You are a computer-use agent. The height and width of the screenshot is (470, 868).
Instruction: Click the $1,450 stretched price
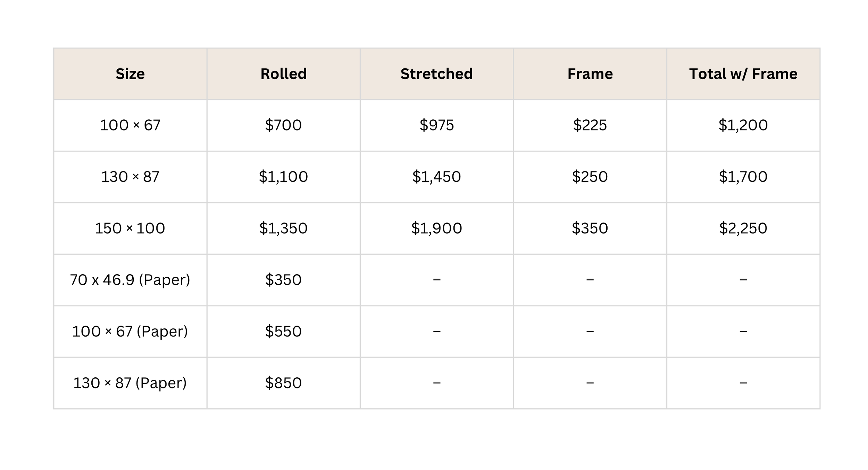click(x=436, y=177)
